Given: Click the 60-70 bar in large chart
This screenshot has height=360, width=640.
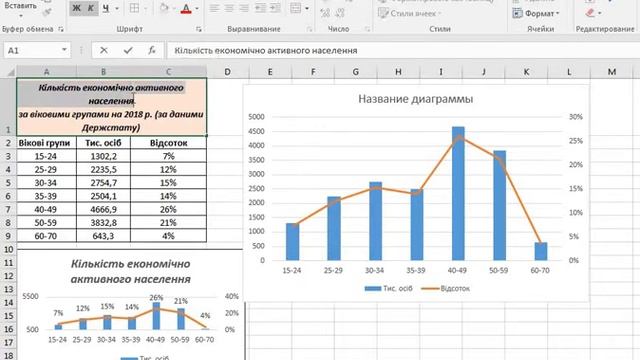Looking at the screenshot, I should (541, 251).
